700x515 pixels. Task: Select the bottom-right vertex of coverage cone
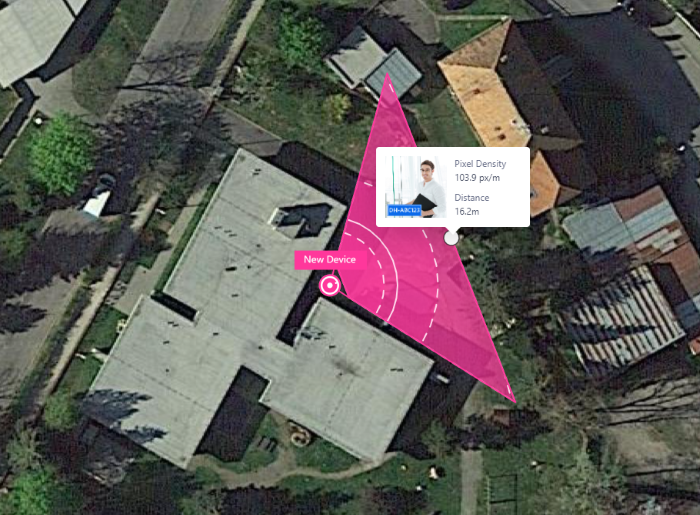point(515,401)
